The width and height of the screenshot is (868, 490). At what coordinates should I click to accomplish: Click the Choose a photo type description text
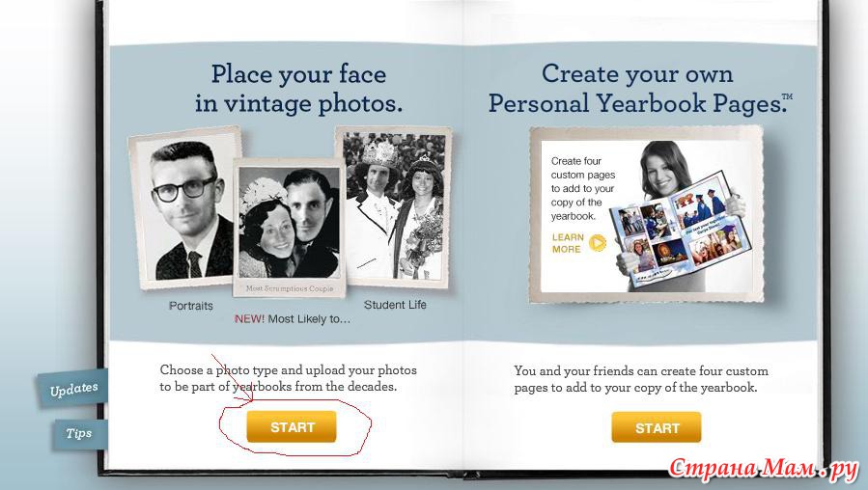pos(288,378)
